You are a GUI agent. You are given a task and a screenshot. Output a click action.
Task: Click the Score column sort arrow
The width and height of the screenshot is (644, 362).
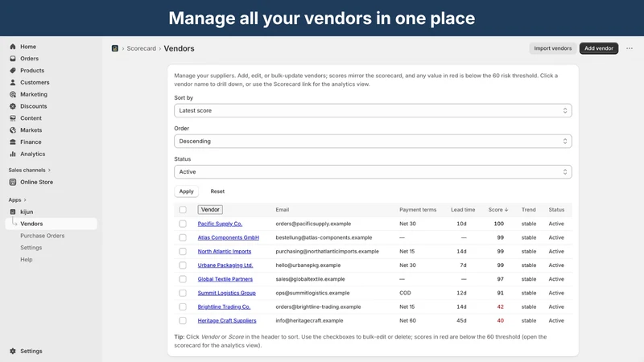pyautogui.click(x=506, y=210)
